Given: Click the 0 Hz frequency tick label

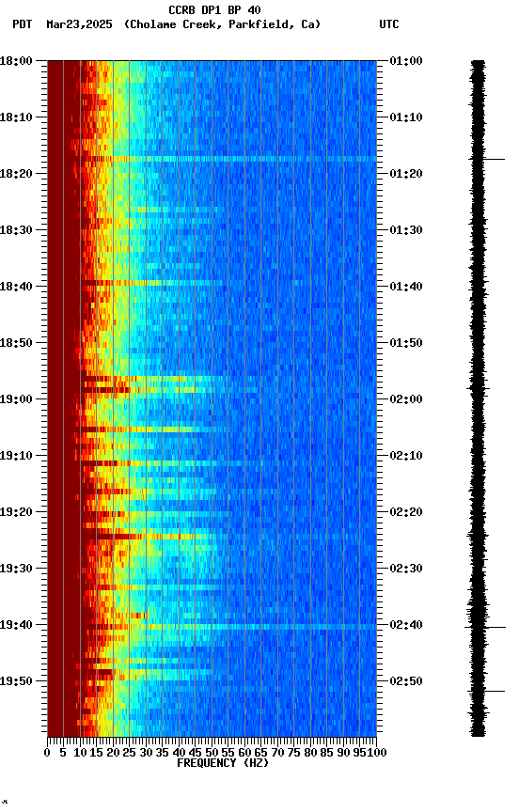Looking at the screenshot, I should pos(47,753).
